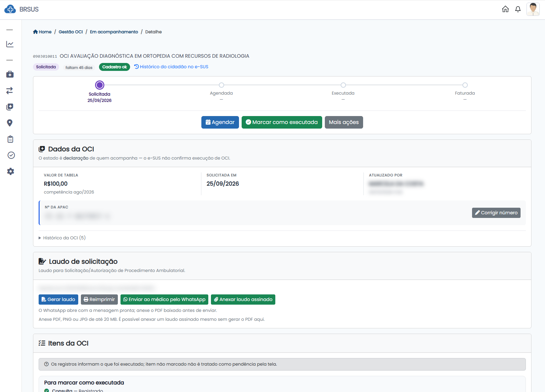
Task: Select the Agendada step marker
Action: [x=221, y=85]
